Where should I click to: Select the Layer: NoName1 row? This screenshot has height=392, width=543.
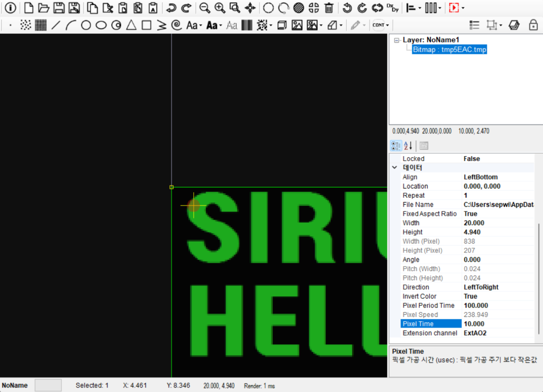(x=431, y=40)
